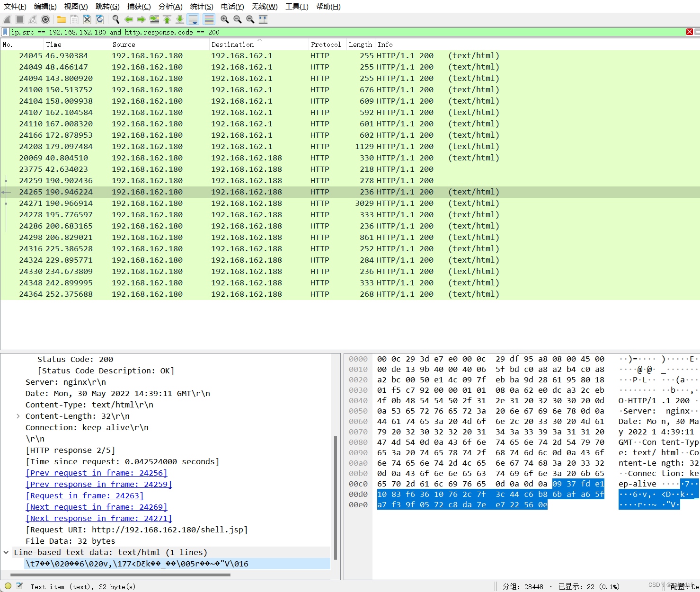The image size is (700, 592).
Task: Select packet 24271 with length 3029
Action: [x=350, y=203]
